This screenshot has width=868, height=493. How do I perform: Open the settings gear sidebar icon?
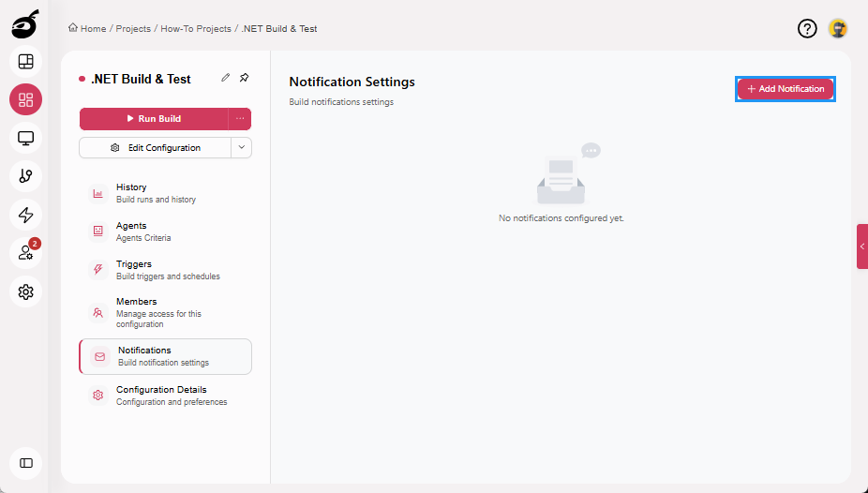tap(26, 291)
